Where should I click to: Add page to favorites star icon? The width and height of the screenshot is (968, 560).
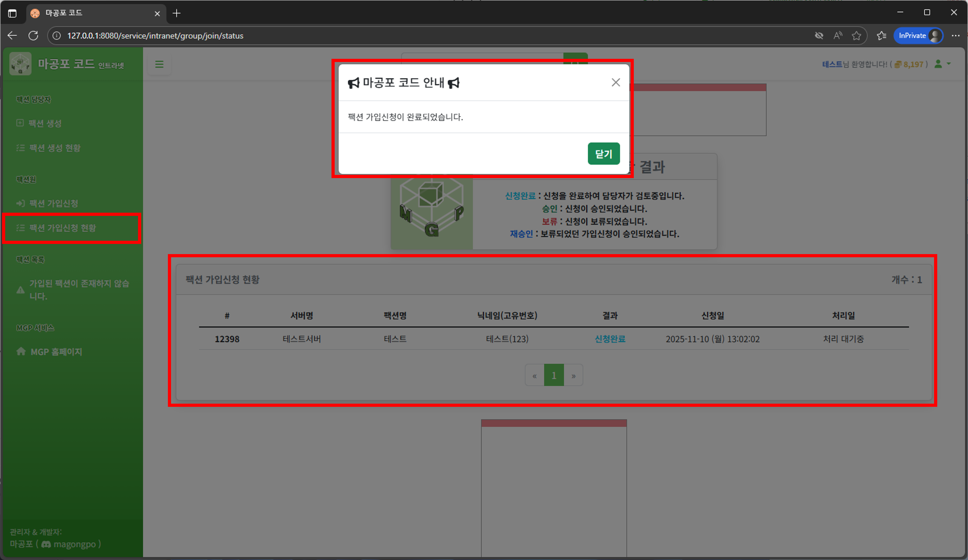tap(856, 36)
